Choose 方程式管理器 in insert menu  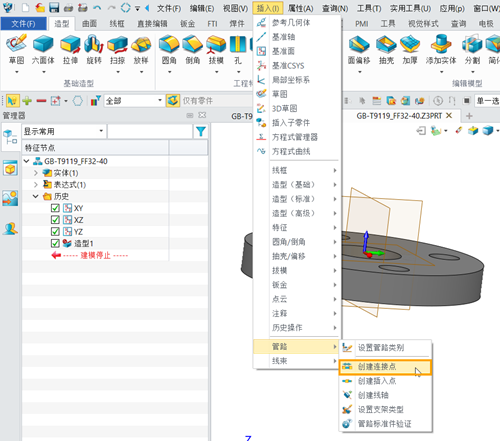point(297,137)
